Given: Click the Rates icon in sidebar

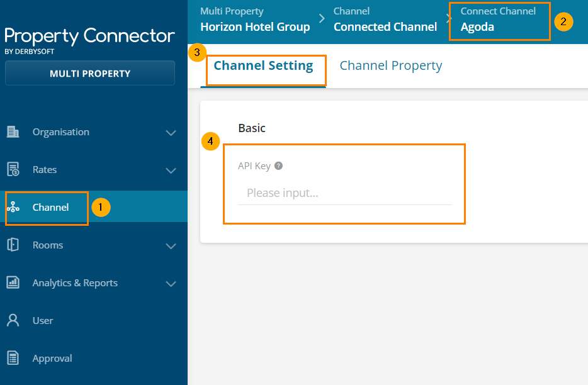Looking at the screenshot, I should click(13, 169).
